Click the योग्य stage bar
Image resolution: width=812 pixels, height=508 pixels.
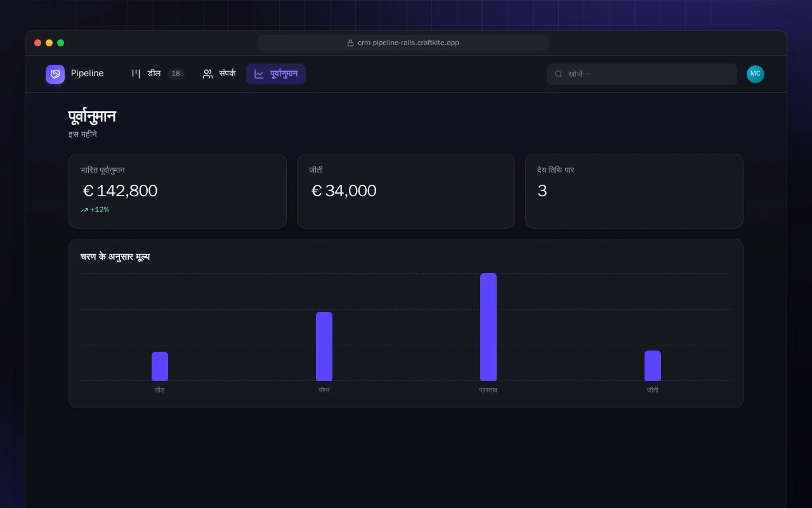click(x=324, y=347)
